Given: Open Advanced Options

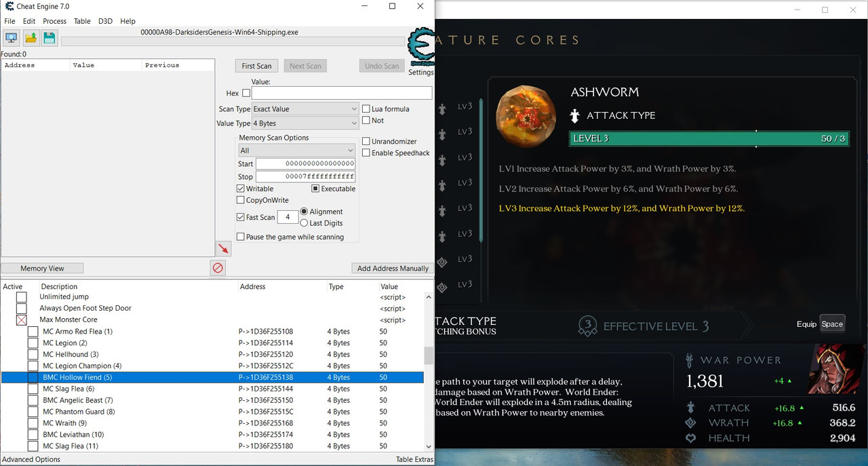Looking at the screenshot, I should [x=31, y=459].
